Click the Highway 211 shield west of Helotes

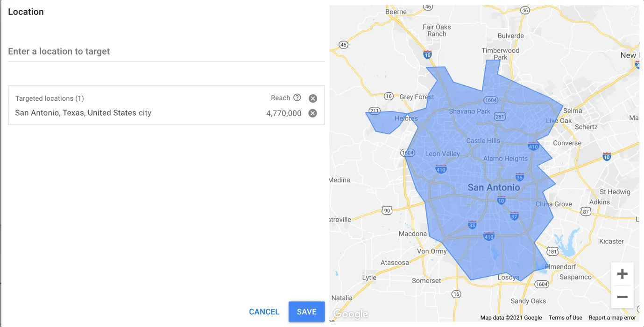coord(374,111)
